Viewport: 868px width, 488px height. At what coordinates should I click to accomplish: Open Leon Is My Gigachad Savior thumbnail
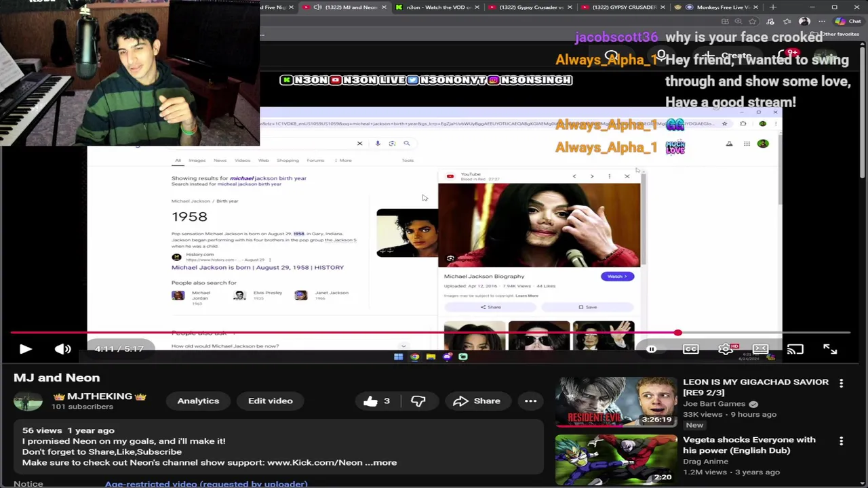coord(616,402)
